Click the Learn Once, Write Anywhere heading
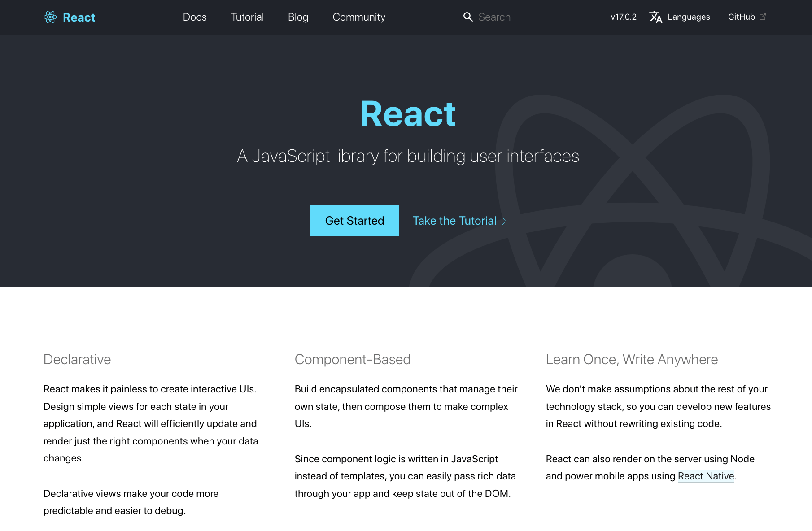 (632, 359)
